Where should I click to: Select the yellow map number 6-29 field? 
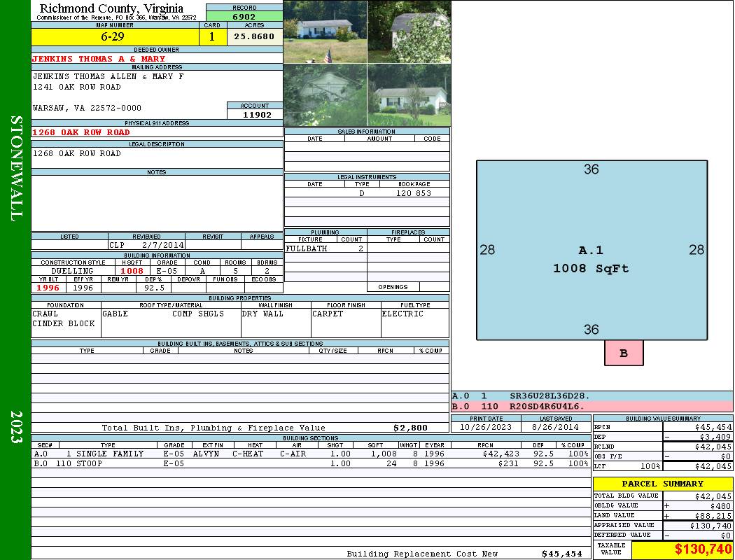(115, 37)
